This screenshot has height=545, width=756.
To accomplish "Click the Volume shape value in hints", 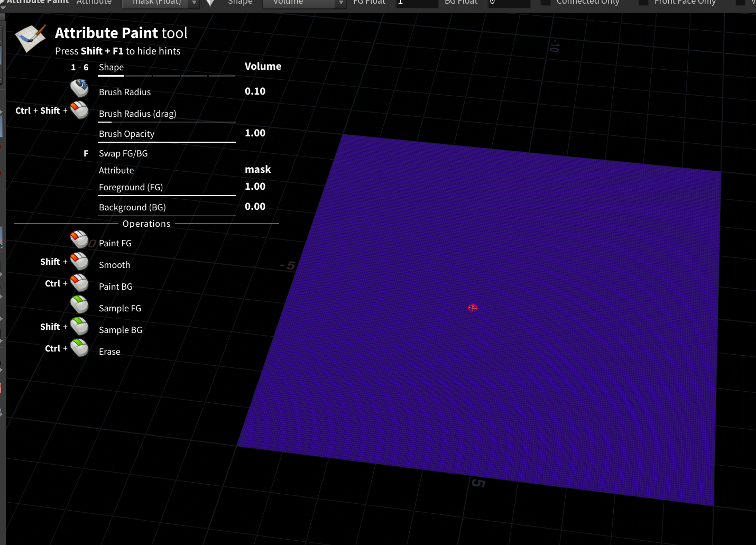I will click(263, 66).
